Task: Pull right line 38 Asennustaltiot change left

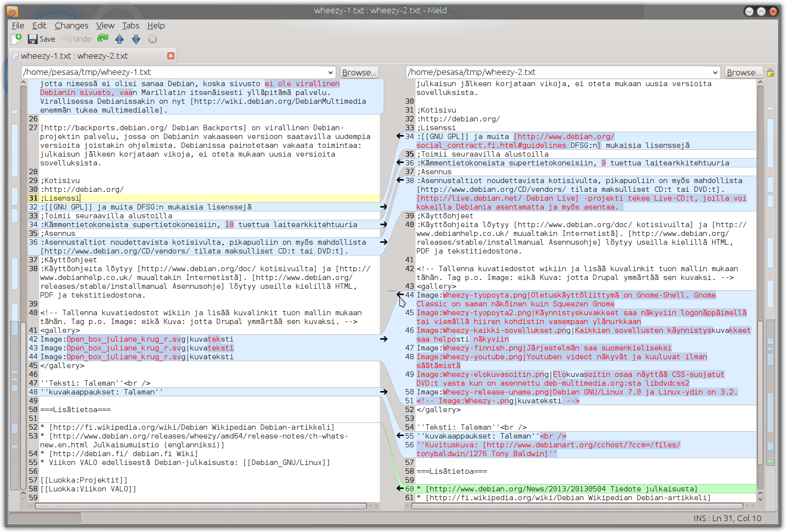Action: coord(400,181)
